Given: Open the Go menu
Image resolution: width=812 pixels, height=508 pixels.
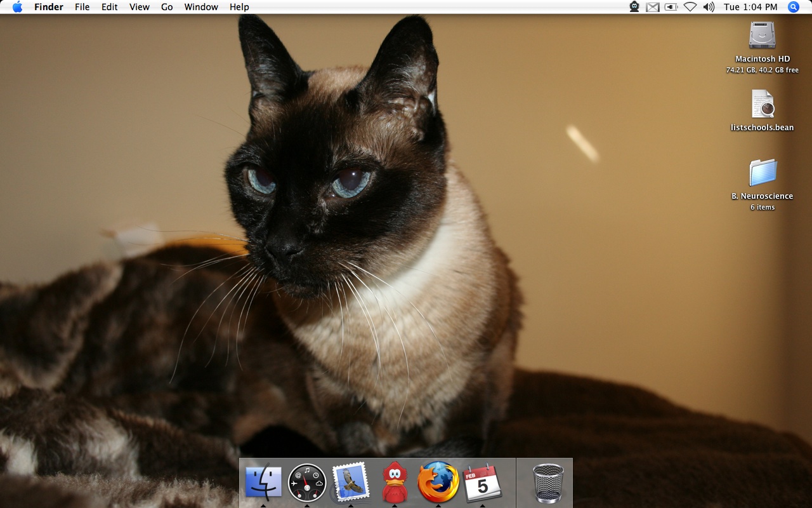Looking at the screenshot, I should 167,7.
